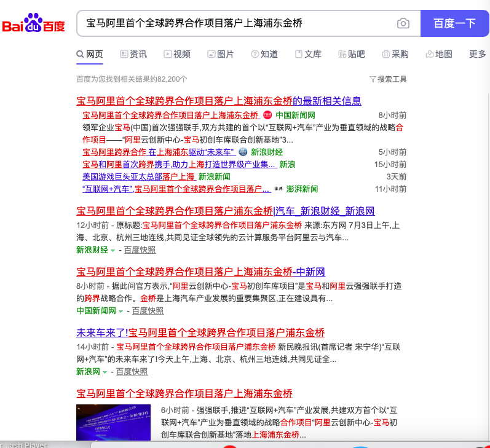Click the 澎湃新闻 source icon
The image size is (490, 448).
click(278, 189)
